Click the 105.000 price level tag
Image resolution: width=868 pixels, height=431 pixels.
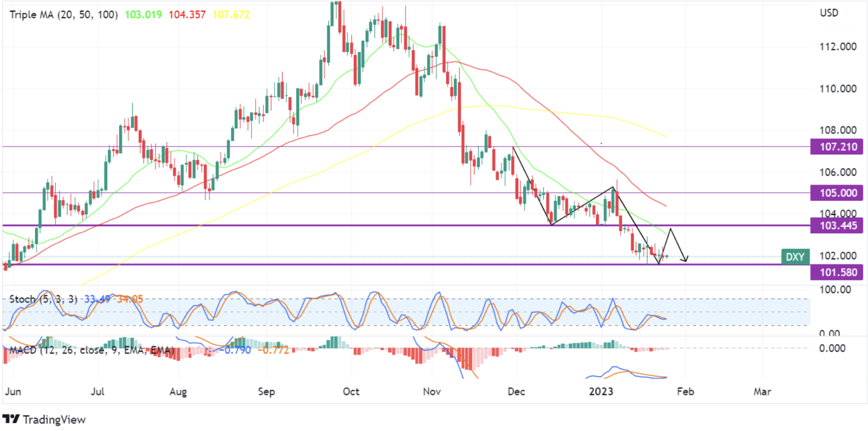coord(838,193)
